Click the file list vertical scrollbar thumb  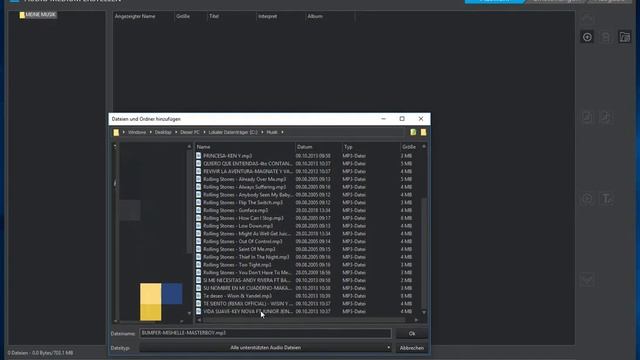point(424,253)
